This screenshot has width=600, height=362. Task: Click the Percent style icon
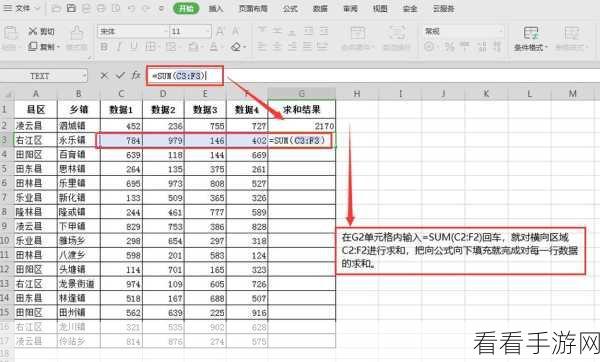click(450, 47)
